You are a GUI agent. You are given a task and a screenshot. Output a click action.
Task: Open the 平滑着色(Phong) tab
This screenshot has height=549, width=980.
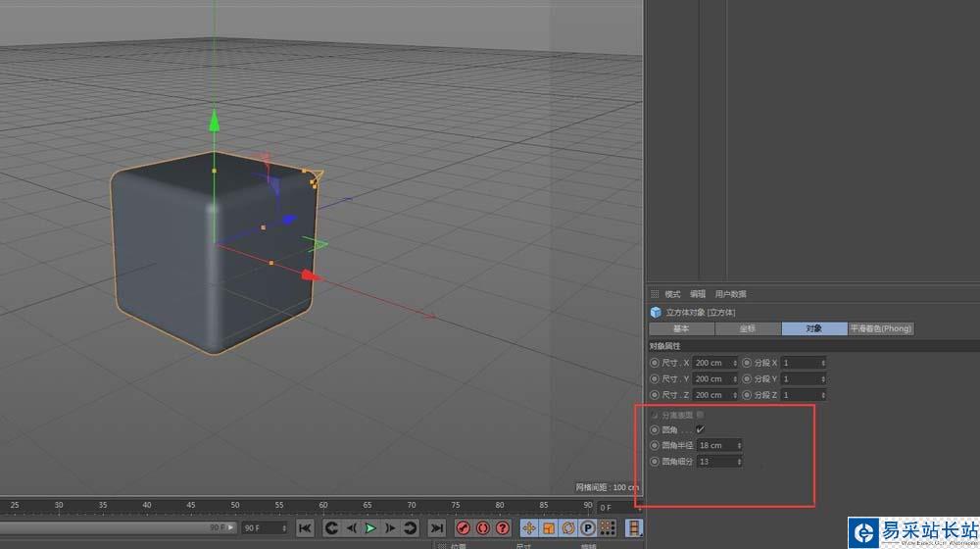880,328
